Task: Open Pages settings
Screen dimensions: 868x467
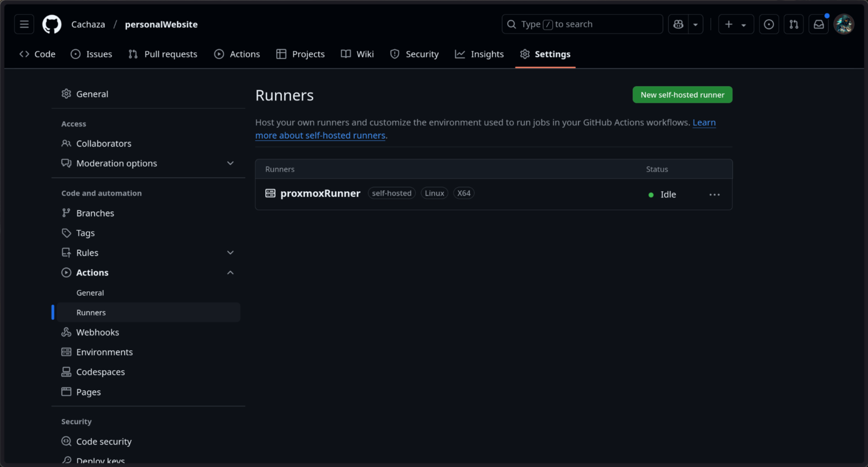Action: pos(148,392)
